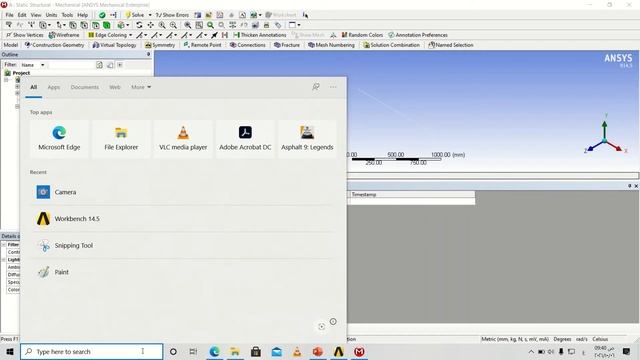Click Connections button

tap(248, 45)
